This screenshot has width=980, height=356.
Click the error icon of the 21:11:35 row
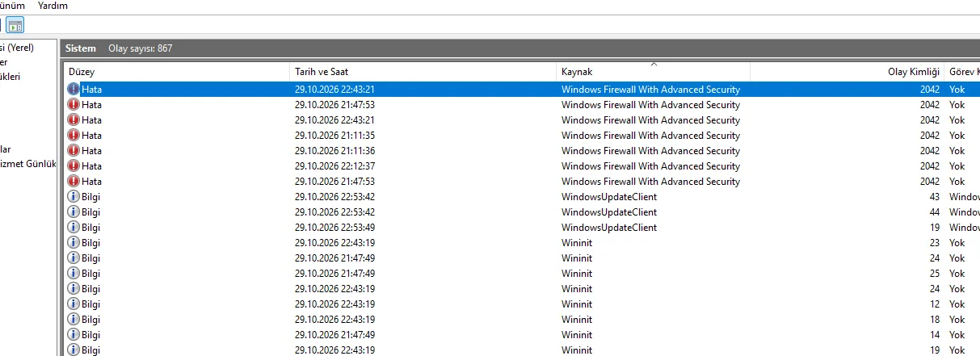point(74,136)
